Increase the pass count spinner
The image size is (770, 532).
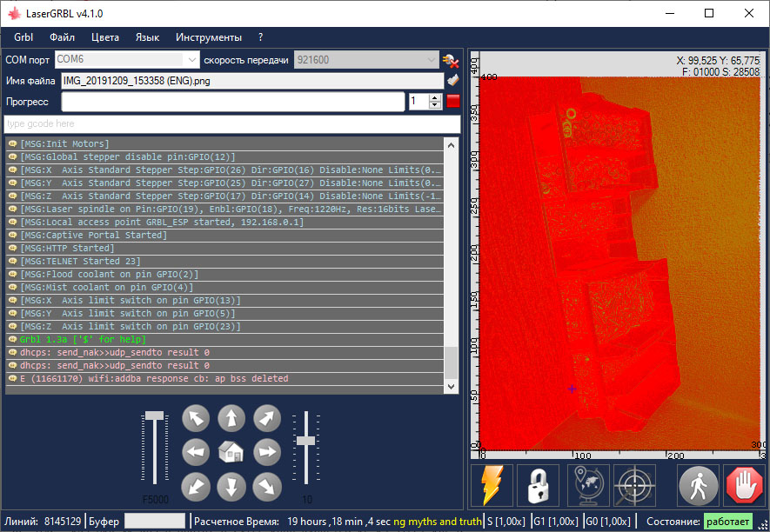(437, 97)
